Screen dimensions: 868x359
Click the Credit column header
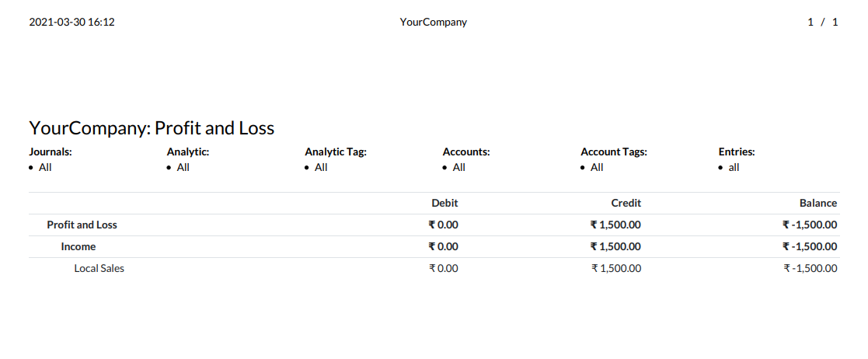[x=626, y=203]
